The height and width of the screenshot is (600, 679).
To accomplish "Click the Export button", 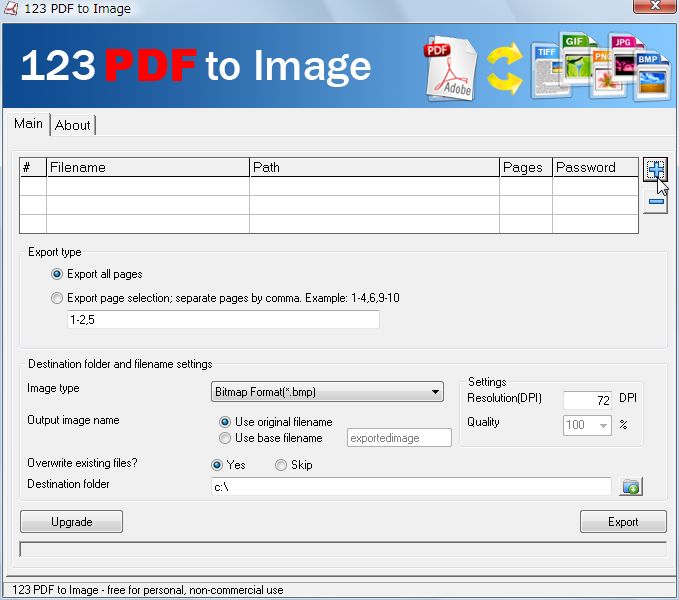I will tap(623, 522).
